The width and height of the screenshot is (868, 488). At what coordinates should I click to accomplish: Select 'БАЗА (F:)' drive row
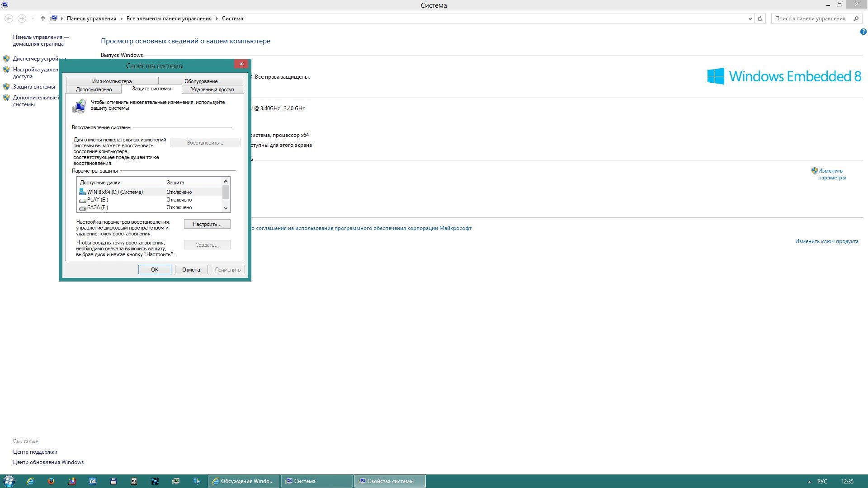click(150, 207)
